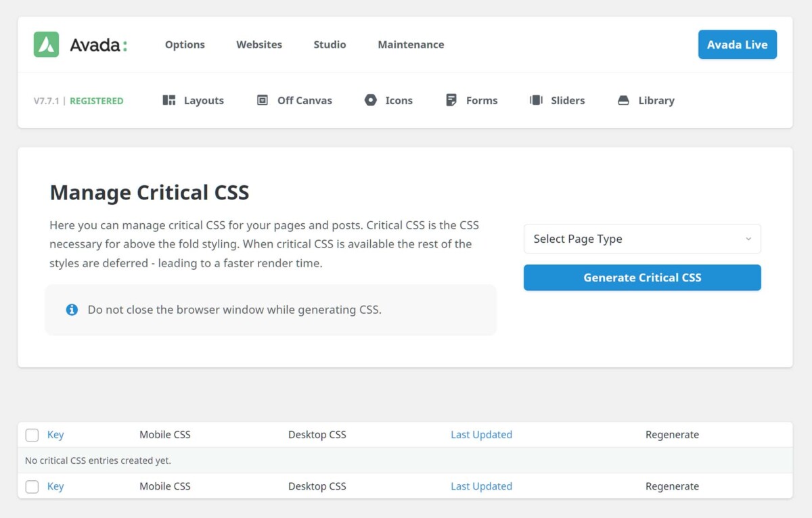Check the bottom select-all checkbox
Screen dimensions: 812x518
coord(32,486)
